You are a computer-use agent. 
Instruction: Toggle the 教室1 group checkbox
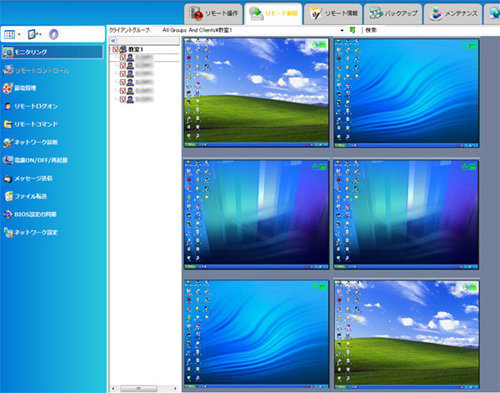[x=115, y=49]
